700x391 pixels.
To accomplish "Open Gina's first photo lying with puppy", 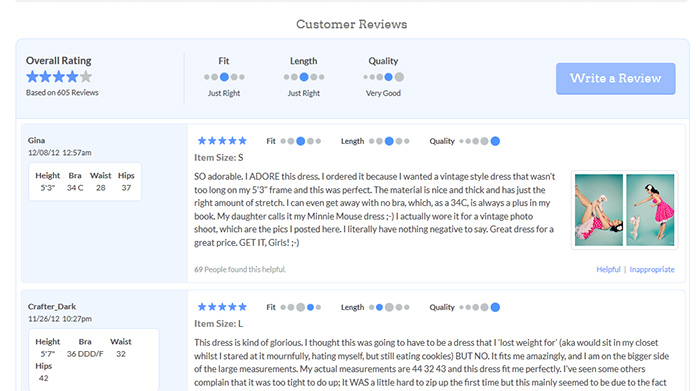I will pyautogui.click(x=599, y=210).
